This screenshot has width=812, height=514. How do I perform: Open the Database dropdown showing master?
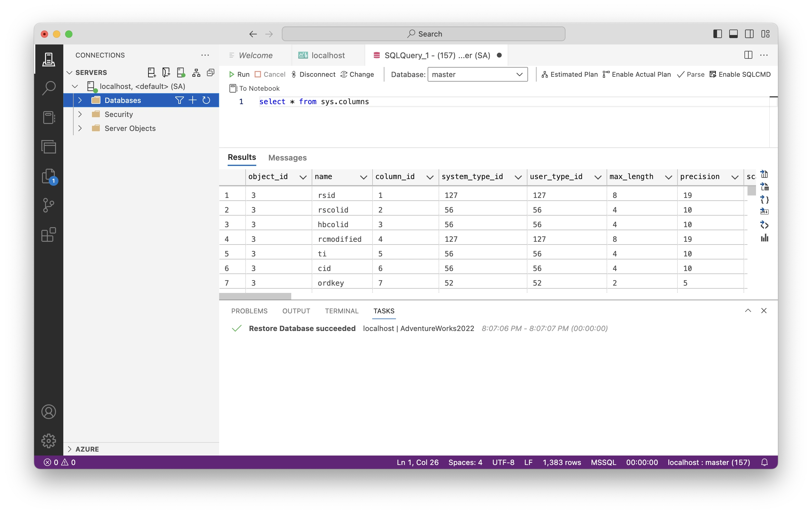coord(478,75)
